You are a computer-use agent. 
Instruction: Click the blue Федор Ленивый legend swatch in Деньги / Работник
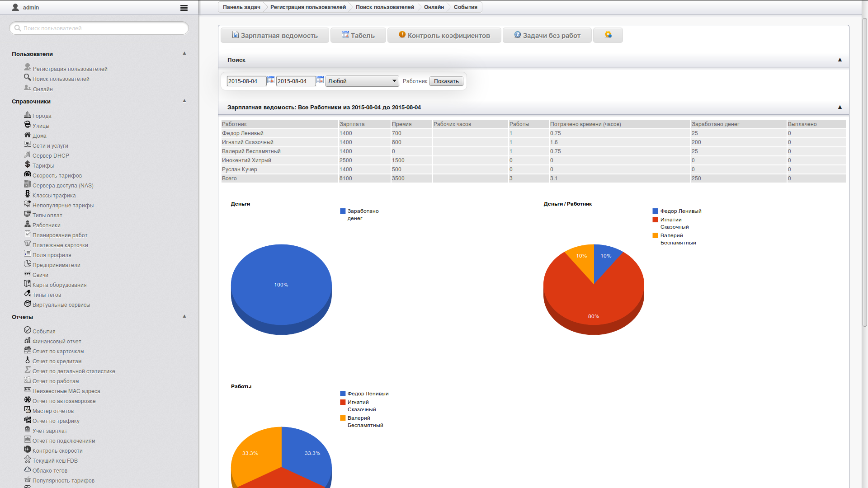[x=655, y=211]
